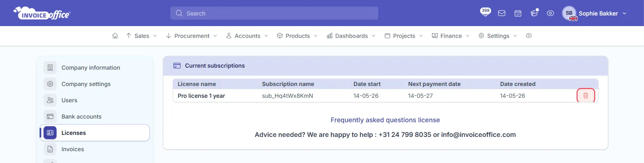Click the Invoice Office logo
The width and height of the screenshot is (644, 163).
point(42,13)
